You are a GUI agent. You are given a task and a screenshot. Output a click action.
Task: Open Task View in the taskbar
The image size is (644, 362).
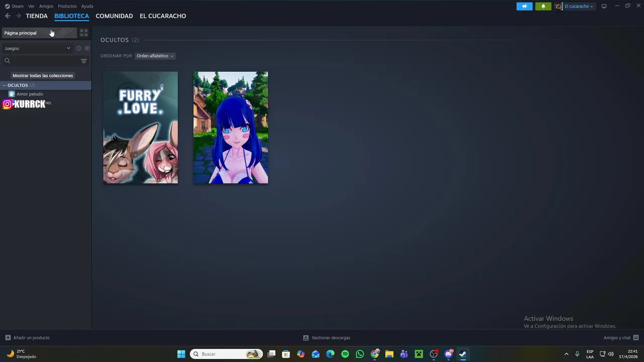point(271,354)
